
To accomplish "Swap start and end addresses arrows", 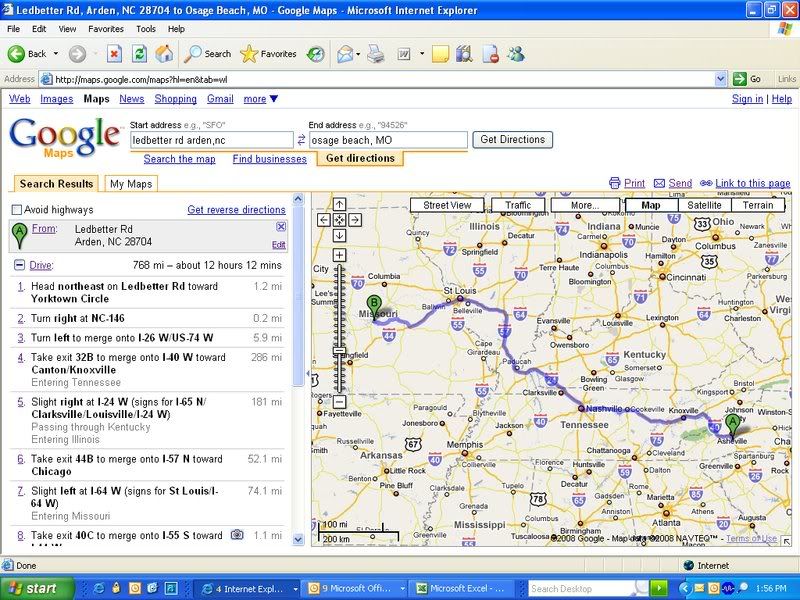I will (301, 139).
